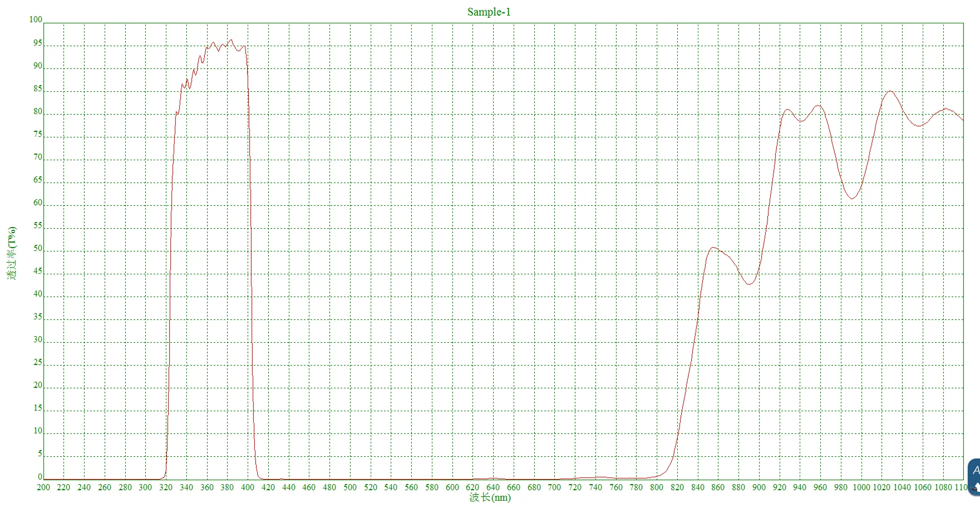Image resolution: width=980 pixels, height=508 pixels.
Task: Click the 50 tick on y-axis
Action: pos(38,248)
